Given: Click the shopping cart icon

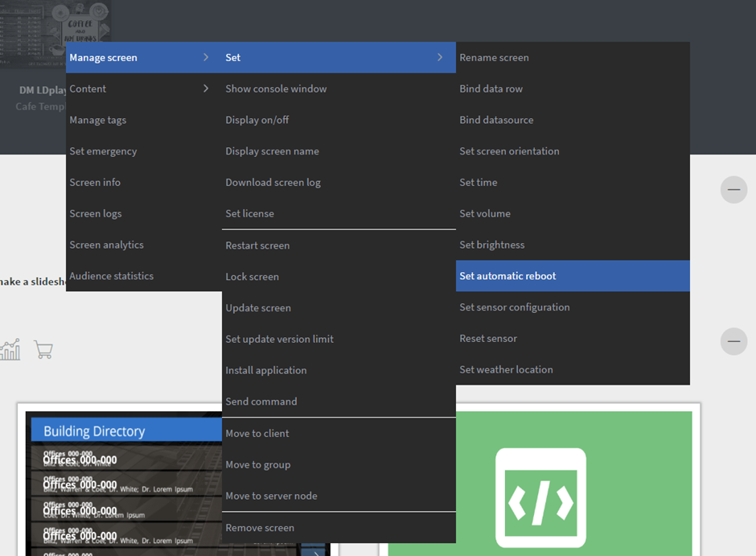Looking at the screenshot, I should pyautogui.click(x=43, y=349).
